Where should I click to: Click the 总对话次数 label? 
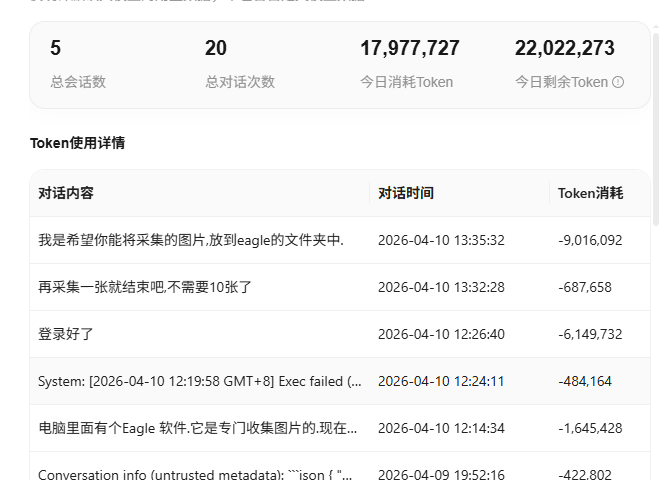(240, 82)
